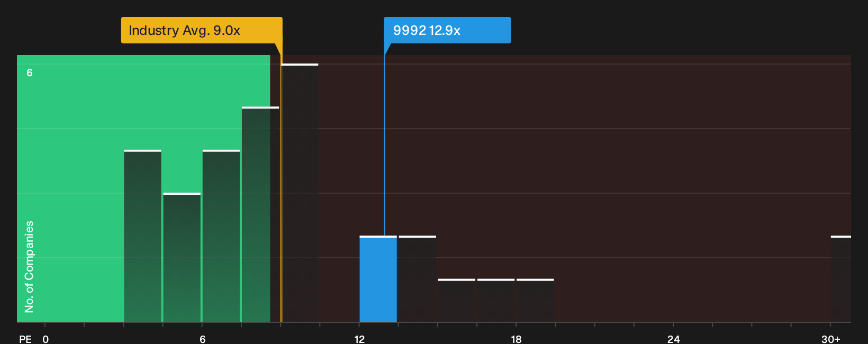Screen dimensions: 868x344
Task: Click the x-axis label 24
Action: pos(673,339)
